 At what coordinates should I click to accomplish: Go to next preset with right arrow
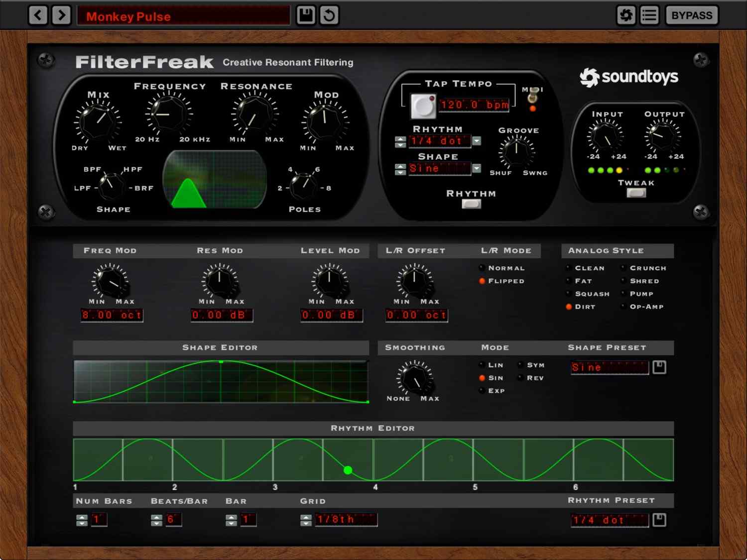click(x=61, y=15)
